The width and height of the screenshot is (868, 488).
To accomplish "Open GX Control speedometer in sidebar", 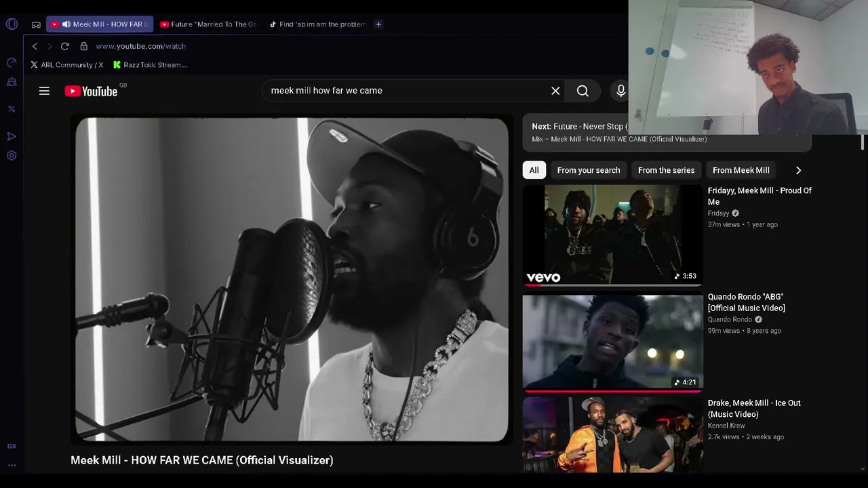I will pos(12,63).
